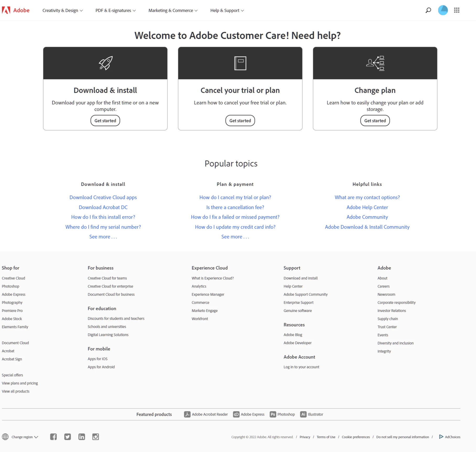Click Get started under Cancel your trial

[240, 121]
